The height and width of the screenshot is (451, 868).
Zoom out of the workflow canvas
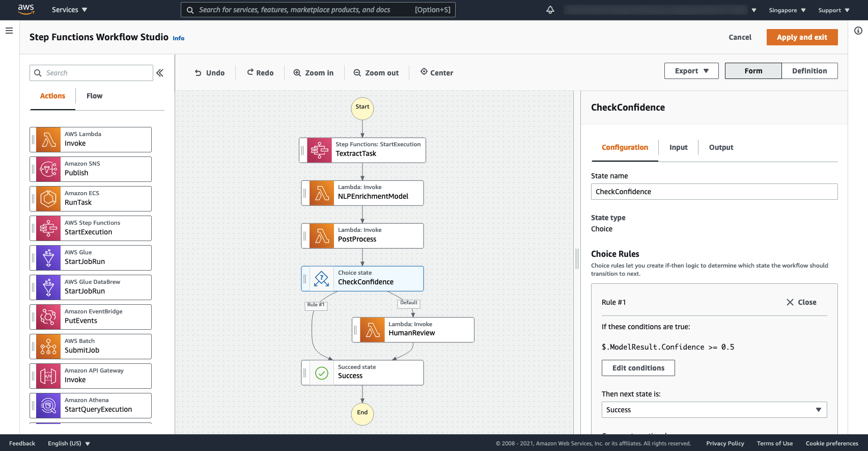pyautogui.click(x=376, y=73)
